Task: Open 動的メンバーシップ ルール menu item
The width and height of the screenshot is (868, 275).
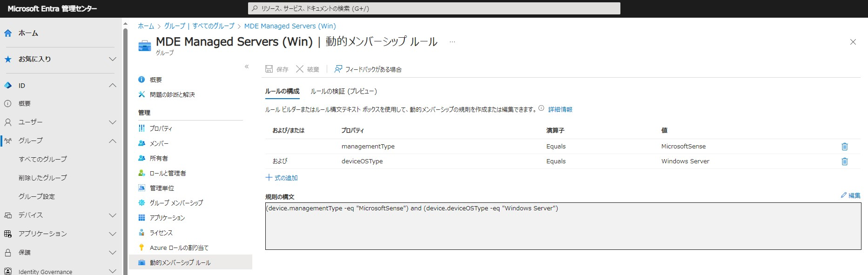Action: tap(190, 262)
